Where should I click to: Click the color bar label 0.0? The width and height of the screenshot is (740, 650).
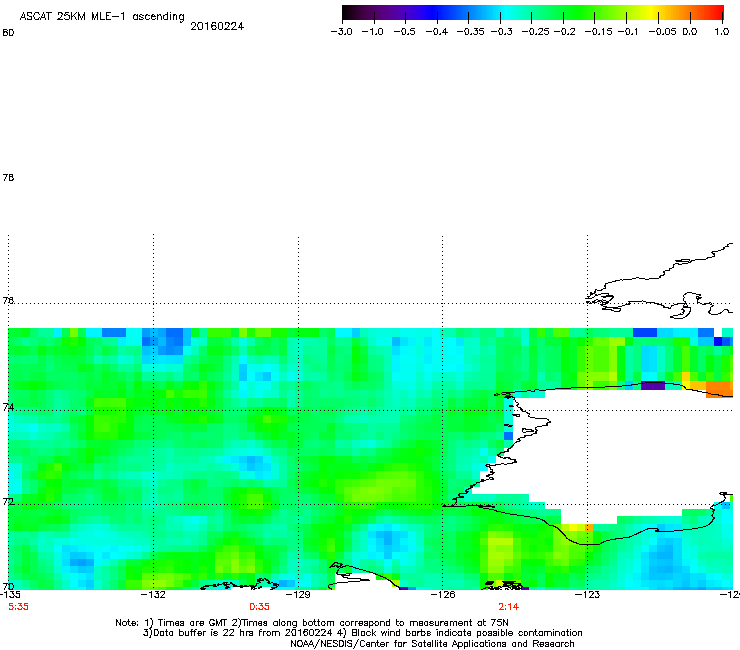pos(690,32)
